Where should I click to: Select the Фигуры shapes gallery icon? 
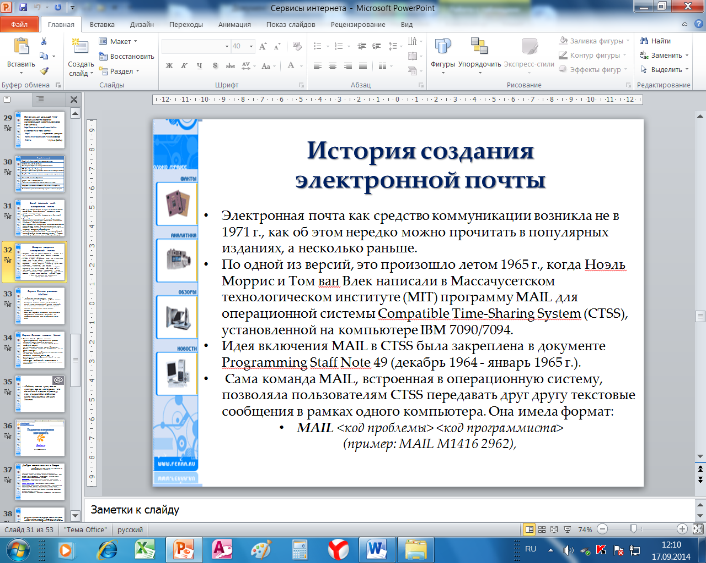pos(442,47)
